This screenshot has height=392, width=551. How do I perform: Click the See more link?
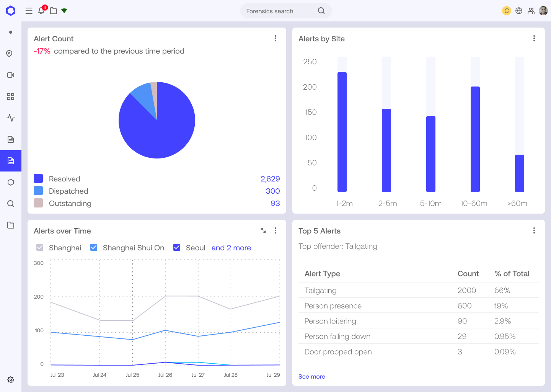(x=312, y=377)
